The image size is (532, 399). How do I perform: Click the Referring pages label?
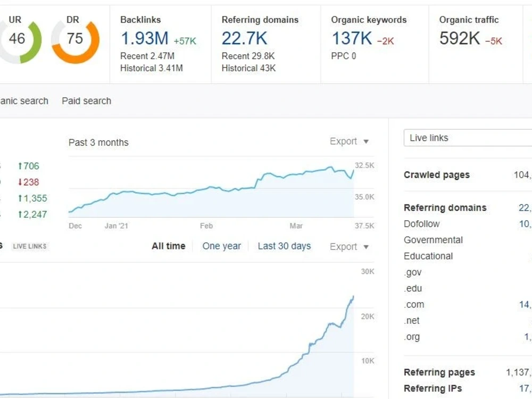(439, 372)
